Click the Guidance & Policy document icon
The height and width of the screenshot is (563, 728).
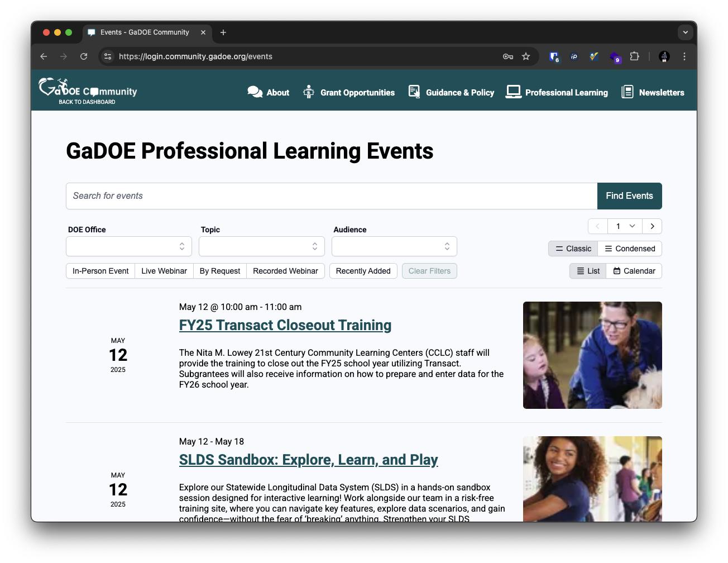pos(414,92)
